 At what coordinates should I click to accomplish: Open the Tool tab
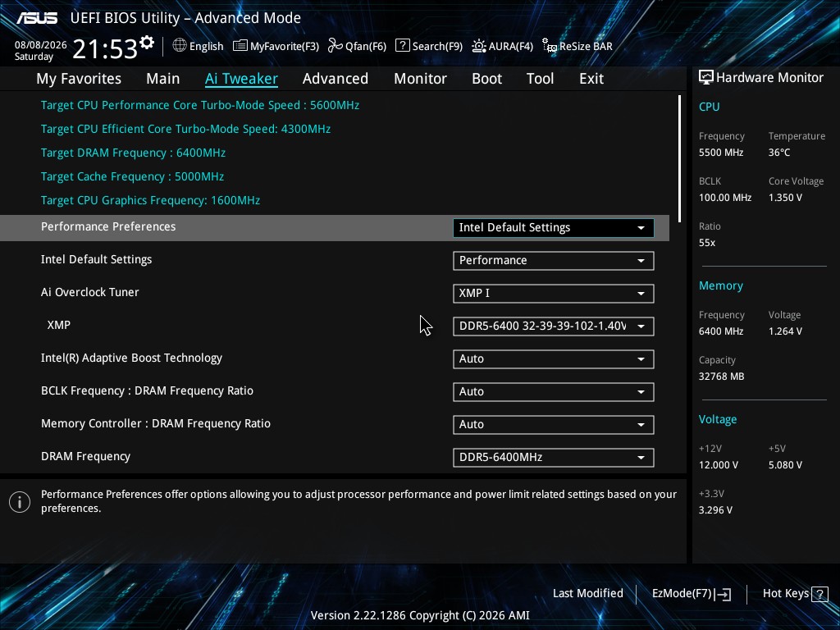pyautogui.click(x=540, y=79)
